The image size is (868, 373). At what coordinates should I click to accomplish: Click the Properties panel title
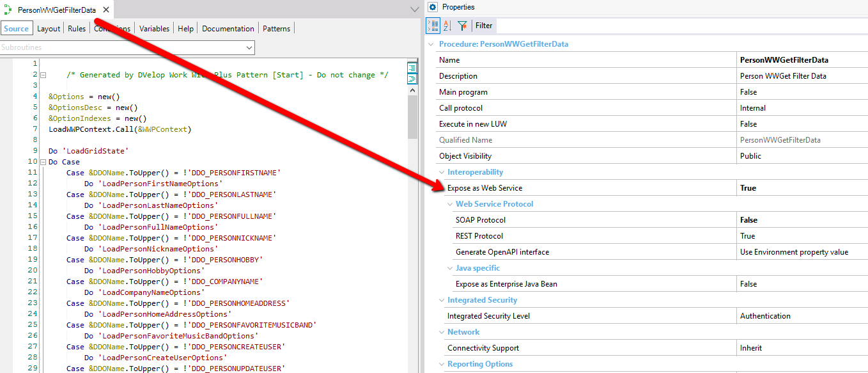click(x=458, y=7)
